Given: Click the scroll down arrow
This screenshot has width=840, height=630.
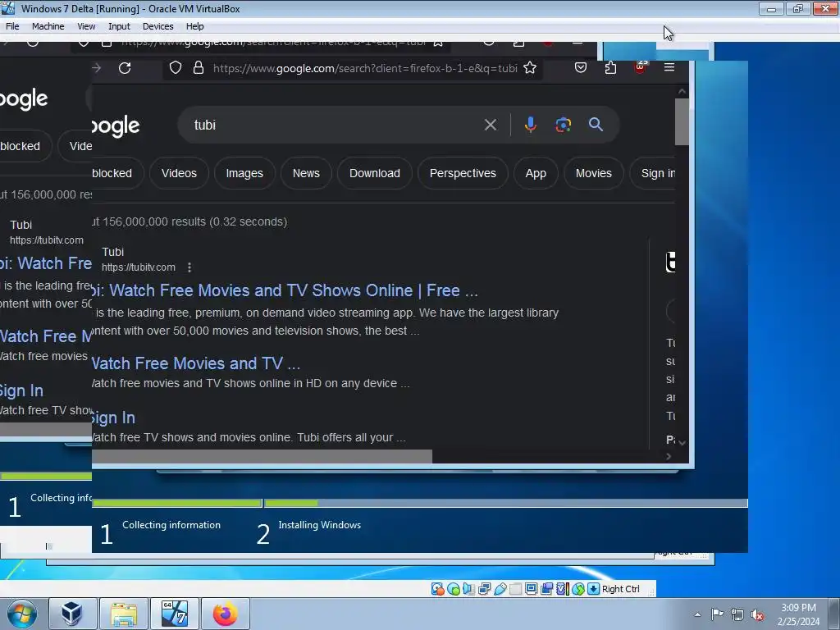Looking at the screenshot, I should click(682, 442).
